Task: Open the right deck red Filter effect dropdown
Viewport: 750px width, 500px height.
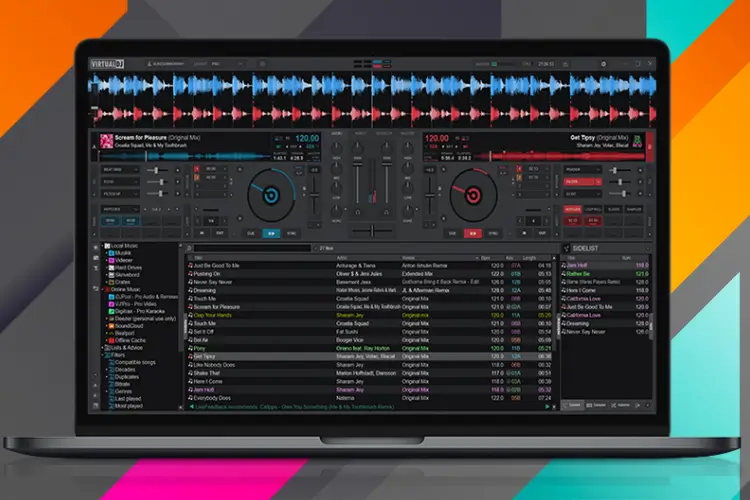Action: pyautogui.click(x=582, y=182)
